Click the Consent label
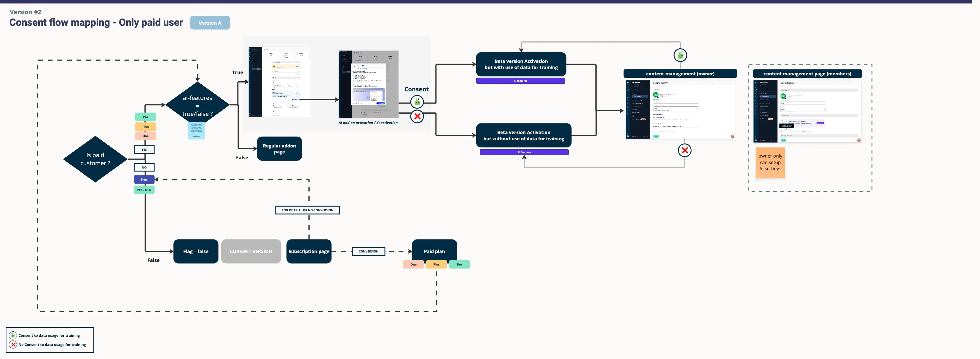980x359 pixels. coord(416,90)
